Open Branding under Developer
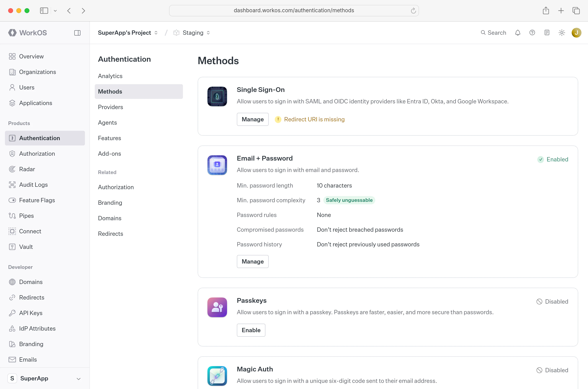The image size is (588, 389). pyautogui.click(x=45, y=344)
